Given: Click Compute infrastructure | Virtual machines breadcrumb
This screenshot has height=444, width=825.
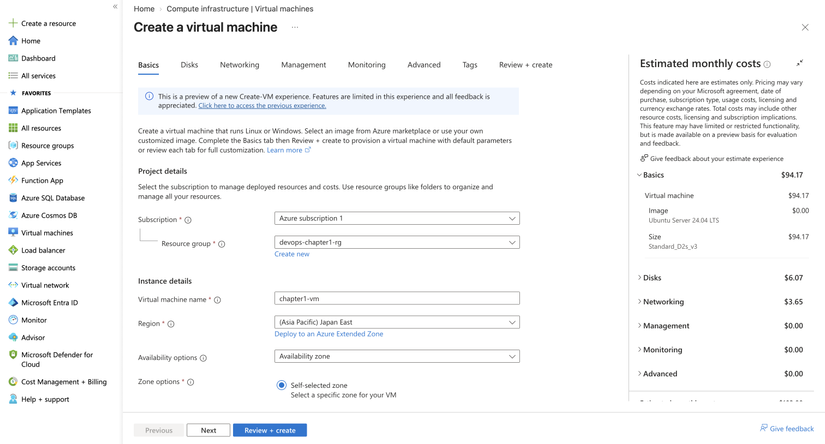Looking at the screenshot, I should pyautogui.click(x=240, y=9).
